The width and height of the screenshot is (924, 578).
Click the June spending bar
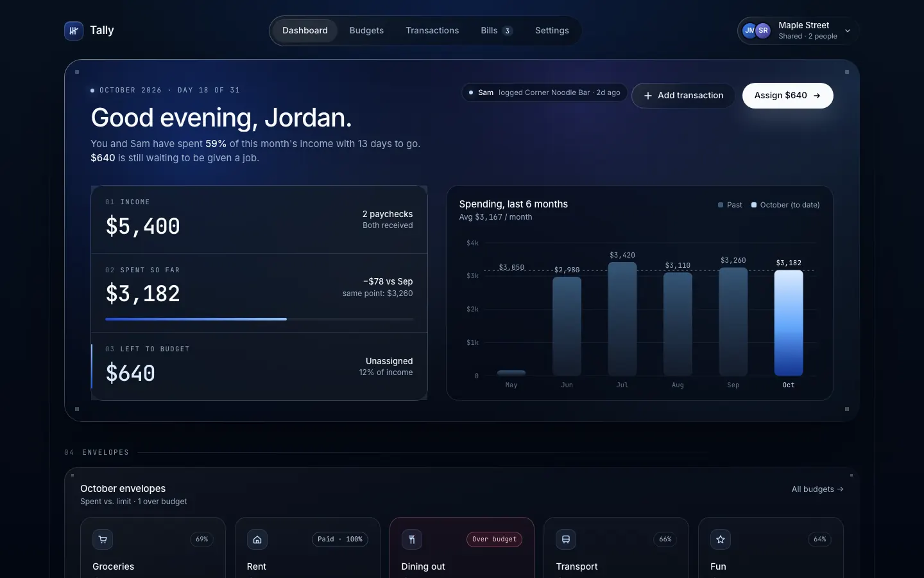(x=567, y=326)
